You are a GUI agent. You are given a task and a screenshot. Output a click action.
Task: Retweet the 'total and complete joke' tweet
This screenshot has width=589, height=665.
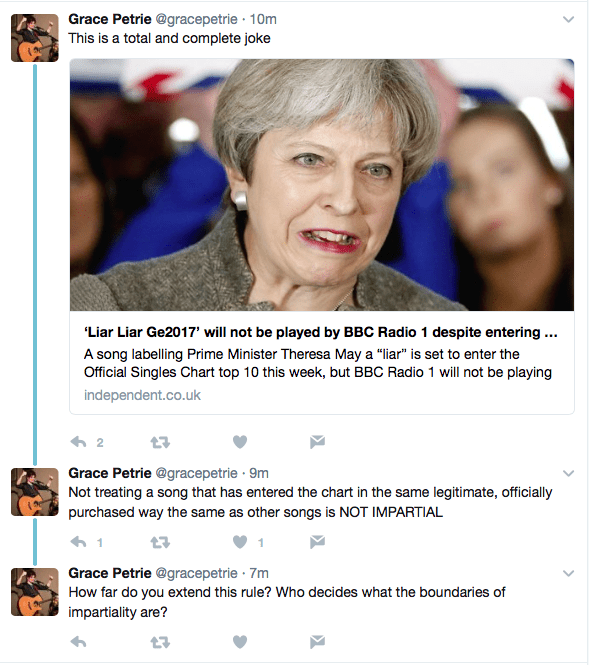point(160,442)
